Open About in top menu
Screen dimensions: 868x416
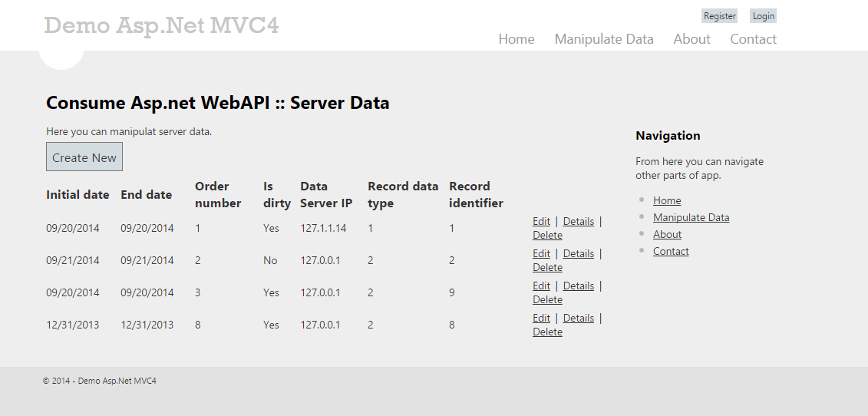[x=691, y=39]
